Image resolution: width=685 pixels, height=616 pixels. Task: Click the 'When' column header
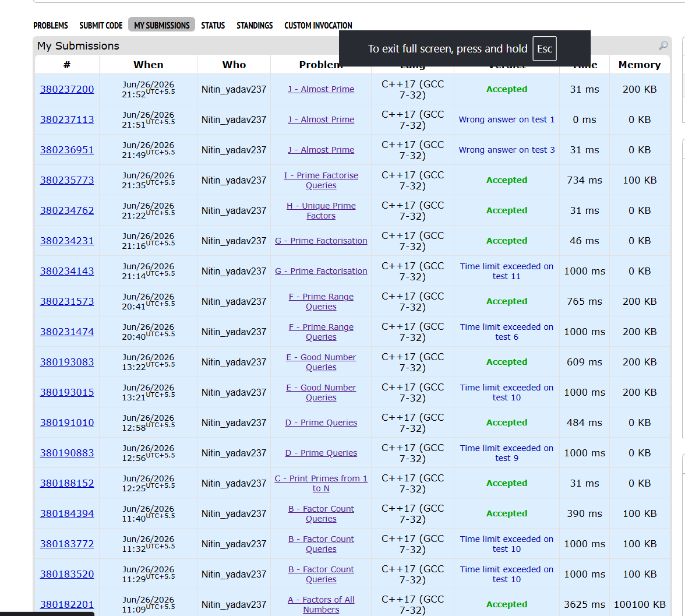click(x=148, y=65)
